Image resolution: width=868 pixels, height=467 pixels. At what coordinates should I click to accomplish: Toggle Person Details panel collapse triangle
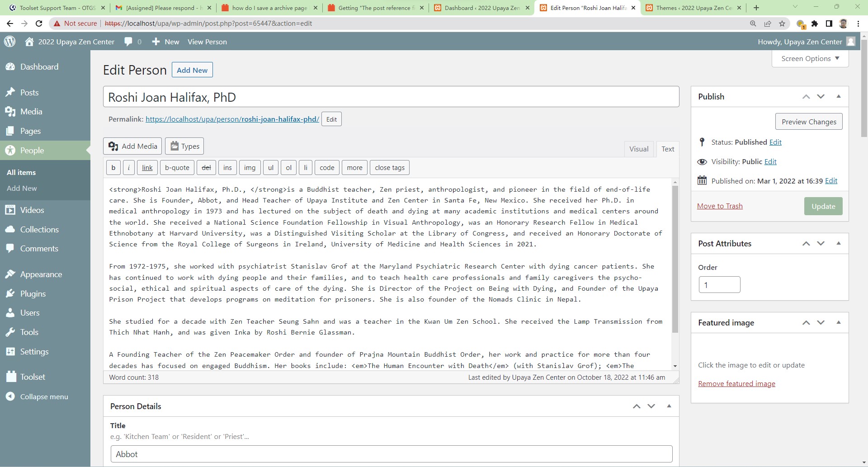[x=669, y=406]
